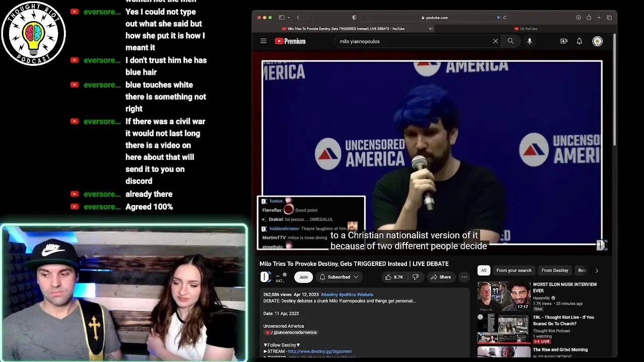Click the Join channel button
The image size is (644, 362).
click(x=303, y=277)
